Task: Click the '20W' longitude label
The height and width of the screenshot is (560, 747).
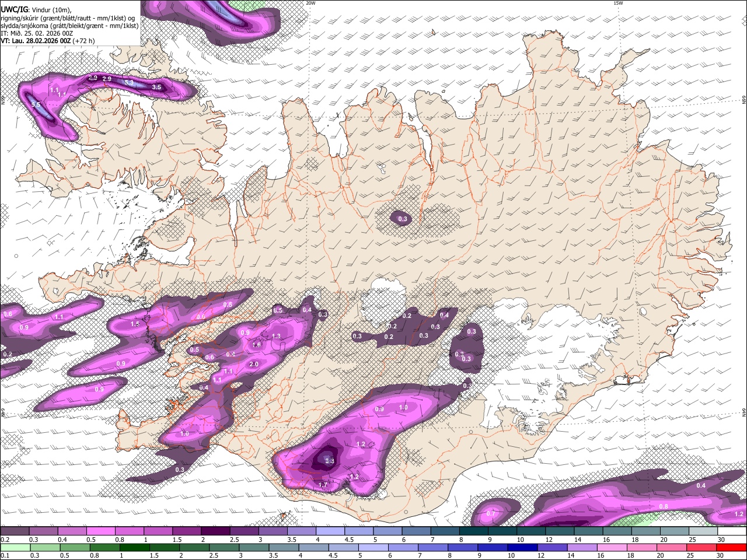Action: point(310,3)
